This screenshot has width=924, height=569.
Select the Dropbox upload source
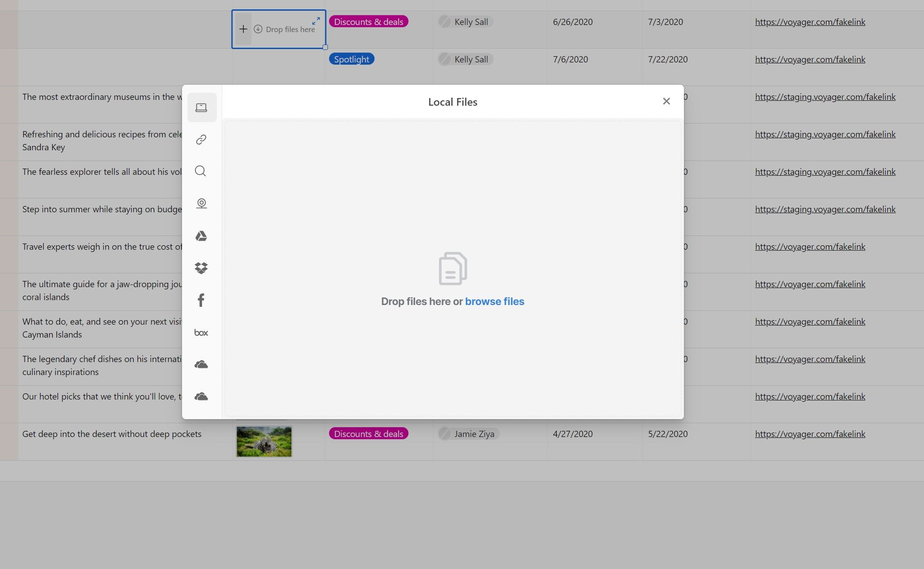[201, 268]
